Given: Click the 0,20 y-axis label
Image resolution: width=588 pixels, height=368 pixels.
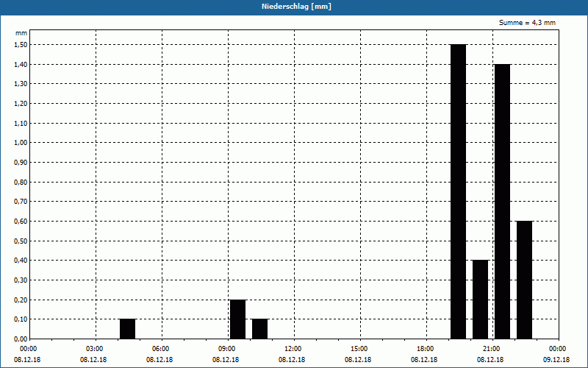Looking at the screenshot, I should pyautogui.click(x=21, y=300).
